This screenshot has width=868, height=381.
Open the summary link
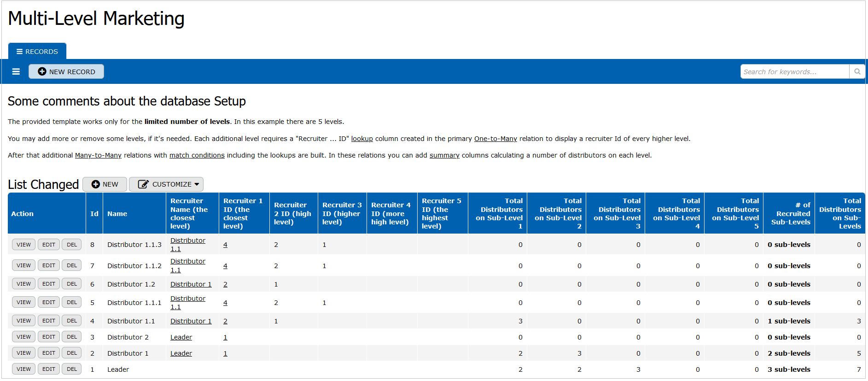[444, 155]
